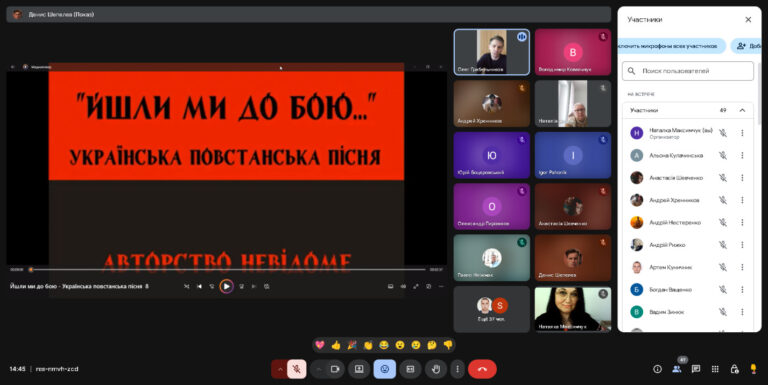Open more options three-dot menu in toolbar
Viewport: 768px width, 385px height.
tap(457, 369)
